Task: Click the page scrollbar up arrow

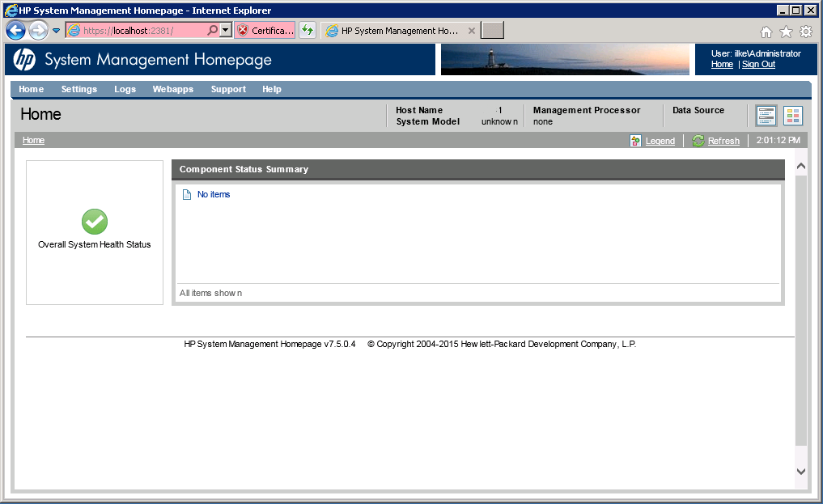Action: (x=801, y=167)
